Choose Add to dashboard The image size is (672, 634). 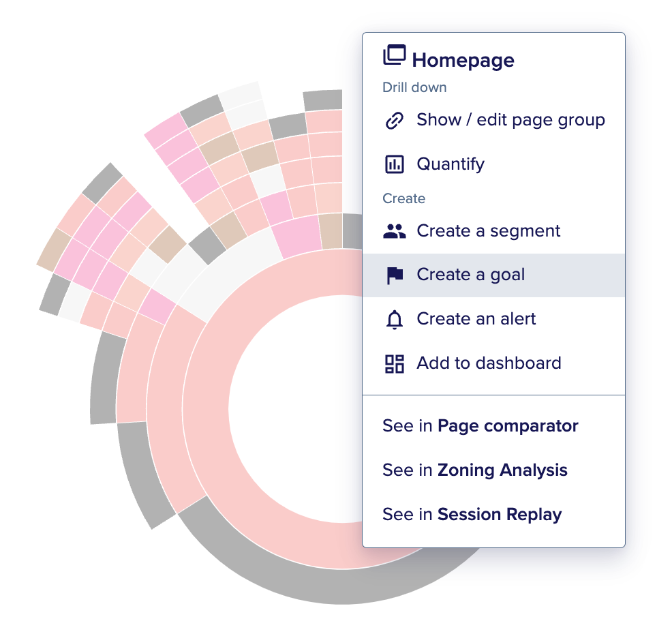click(x=489, y=363)
